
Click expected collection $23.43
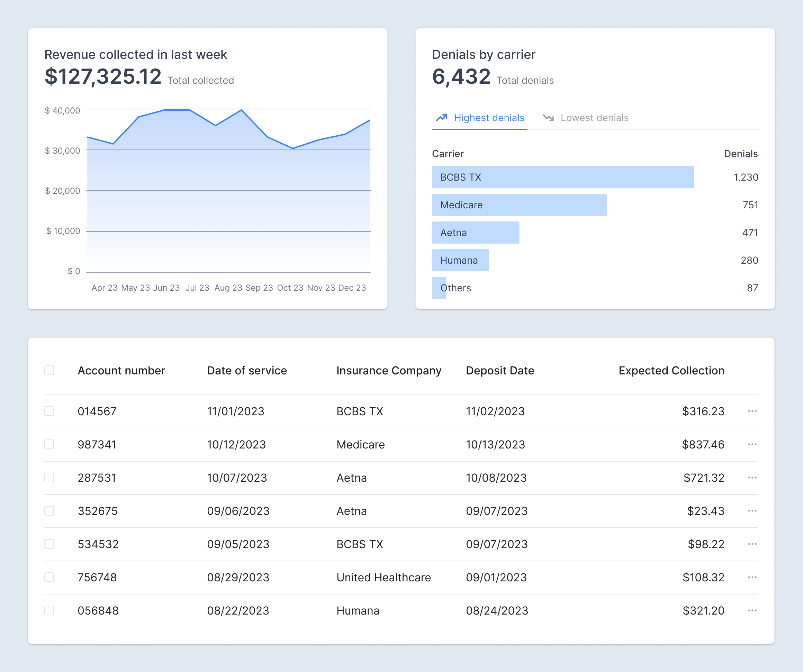click(705, 511)
